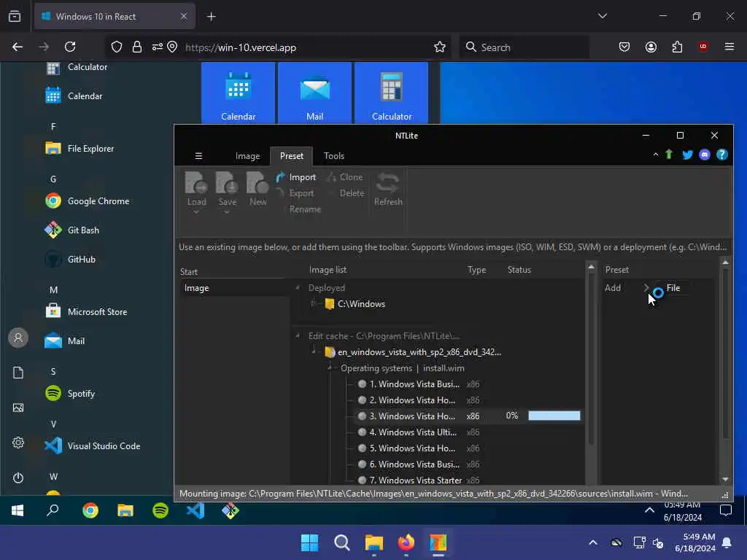Click down arrow of Preset pane scrollbar
Screen dimensions: 747x560
tap(725, 480)
